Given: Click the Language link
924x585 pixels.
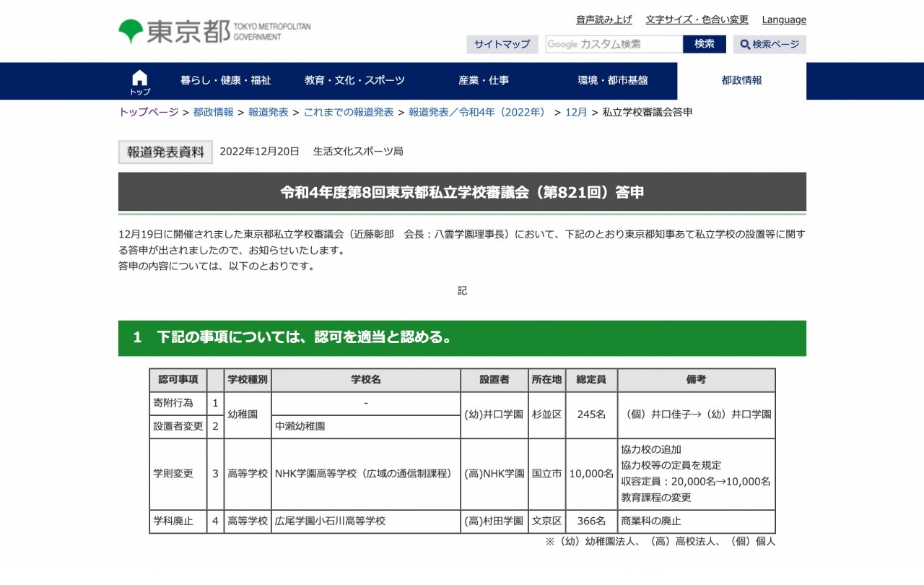Looking at the screenshot, I should (x=784, y=19).
